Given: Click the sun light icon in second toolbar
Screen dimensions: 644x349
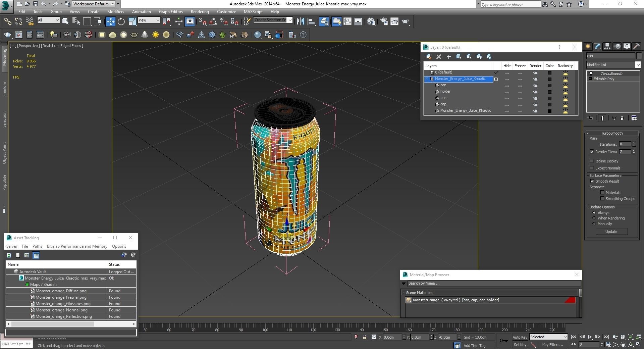Looking at the screenshot, I should 155,35.
